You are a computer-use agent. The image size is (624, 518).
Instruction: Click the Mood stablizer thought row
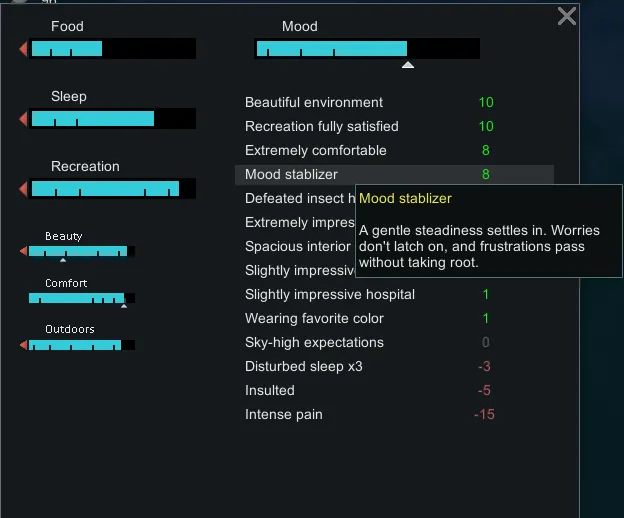[x=292, y=174]
